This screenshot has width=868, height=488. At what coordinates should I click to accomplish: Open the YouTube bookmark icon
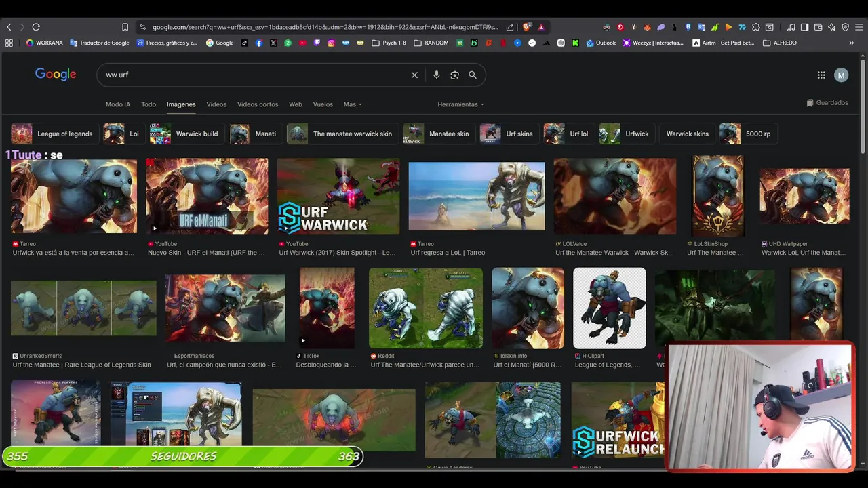302,43
